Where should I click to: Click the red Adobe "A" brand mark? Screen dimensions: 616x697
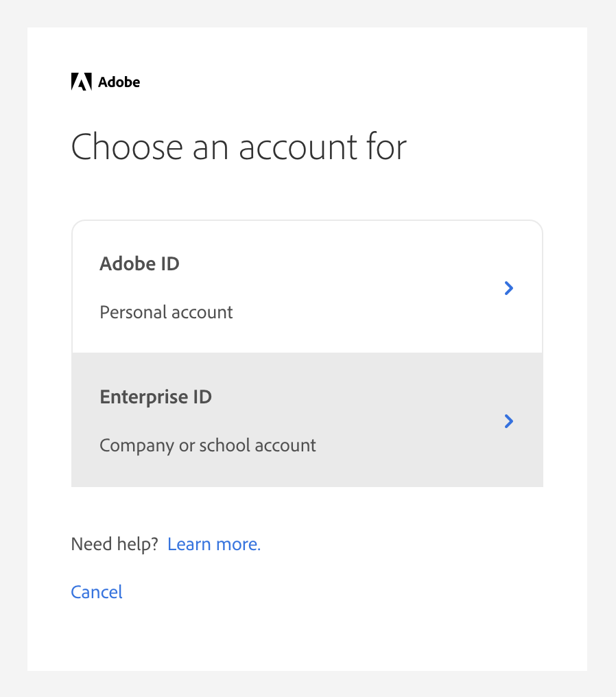coord(81,82)
